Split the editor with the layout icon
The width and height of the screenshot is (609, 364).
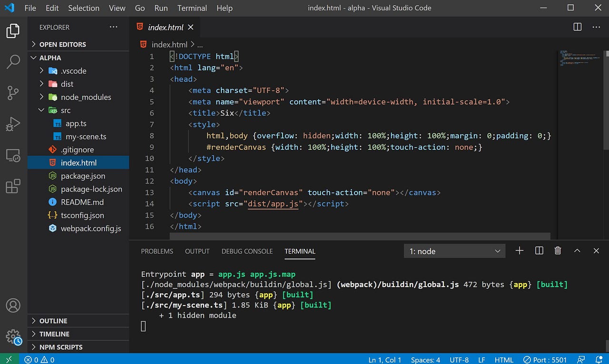(577, 27)
